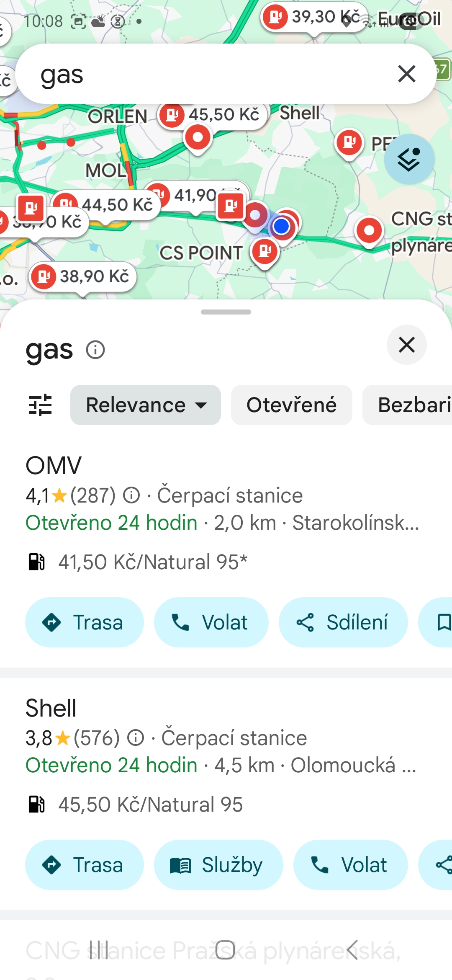The image size is (452, 980).
Task: Select the 45,50 Kč Shell map pin
Action: pos(213,115)
